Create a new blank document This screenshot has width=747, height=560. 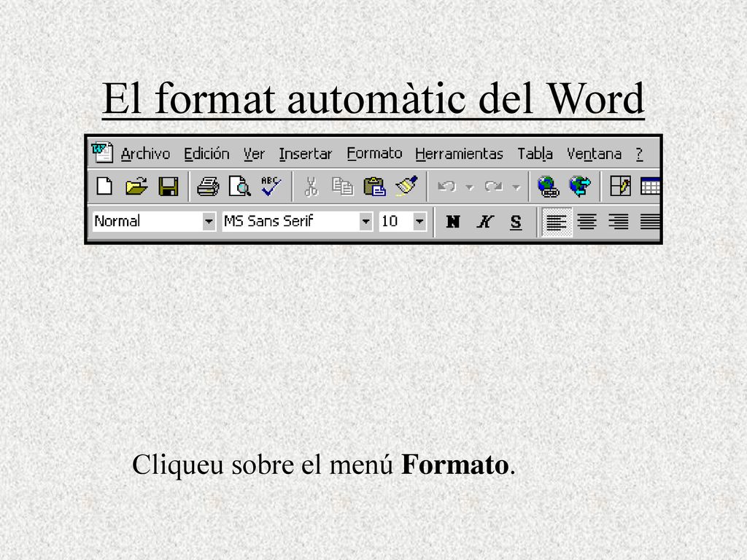pyautogui.click(x=104, y=186)
